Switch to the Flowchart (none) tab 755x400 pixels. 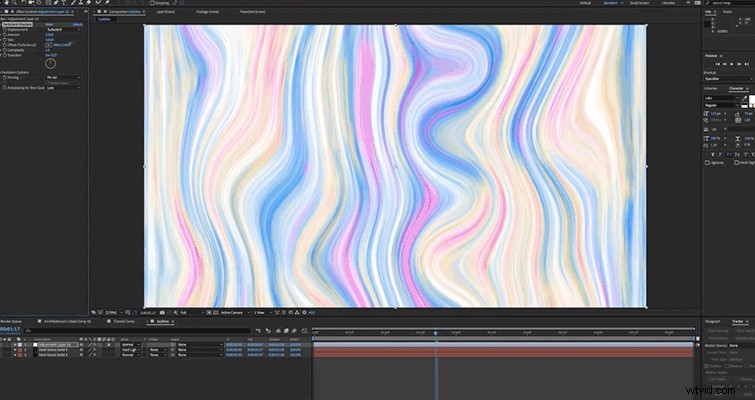click(x=253, y=12)
